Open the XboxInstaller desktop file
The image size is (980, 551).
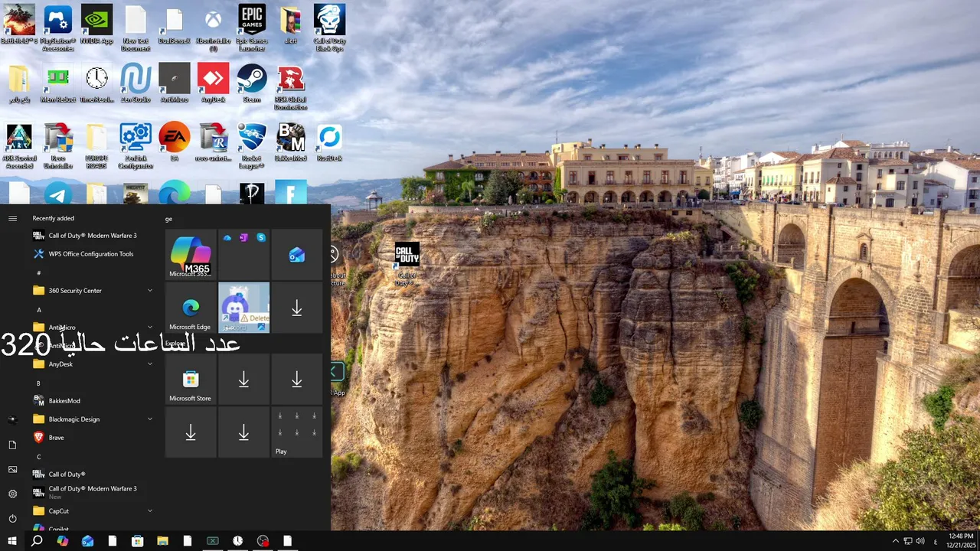coord(213,28)
